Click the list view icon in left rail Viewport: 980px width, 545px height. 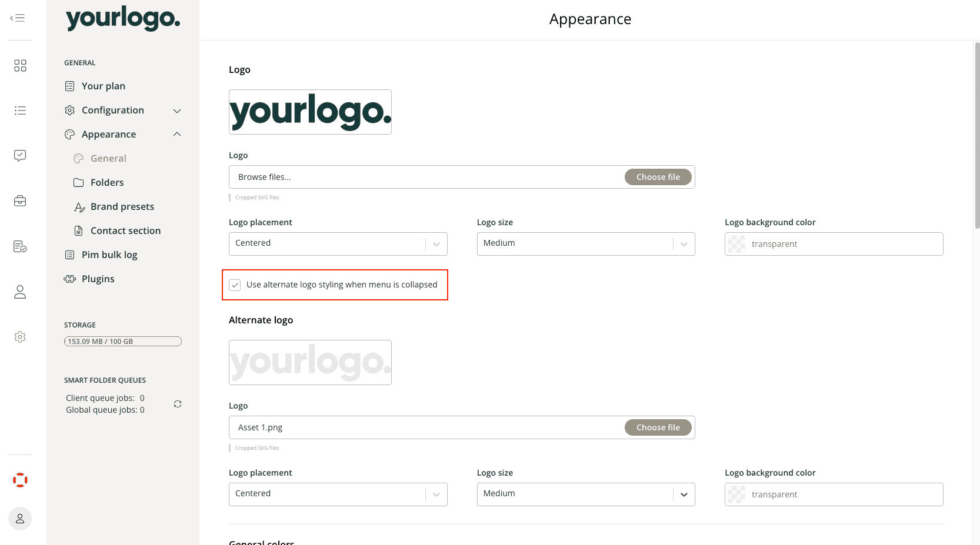(20, 111)
